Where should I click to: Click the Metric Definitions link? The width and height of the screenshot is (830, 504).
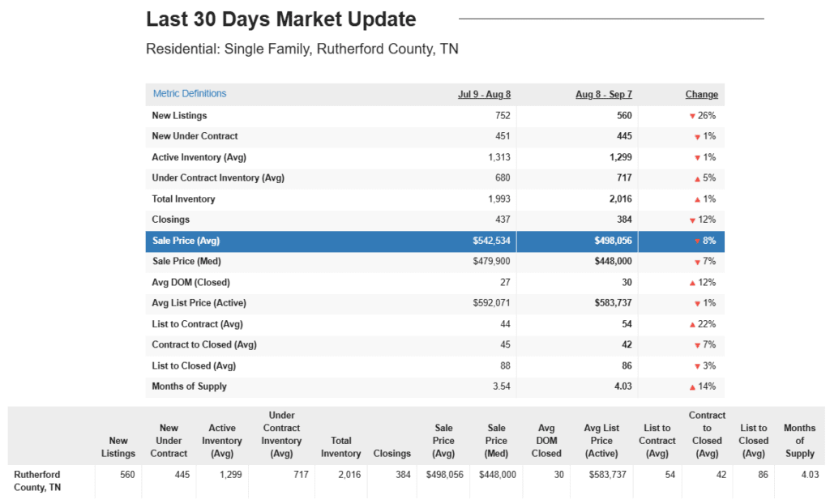tap(190, 94)
